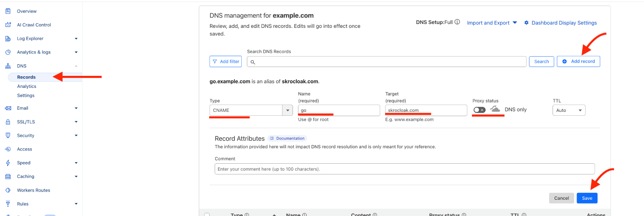Image resolution: width=644 pixels, height=216 pixels.
Task: Select Records under DNS
Action: pos(26,77)
